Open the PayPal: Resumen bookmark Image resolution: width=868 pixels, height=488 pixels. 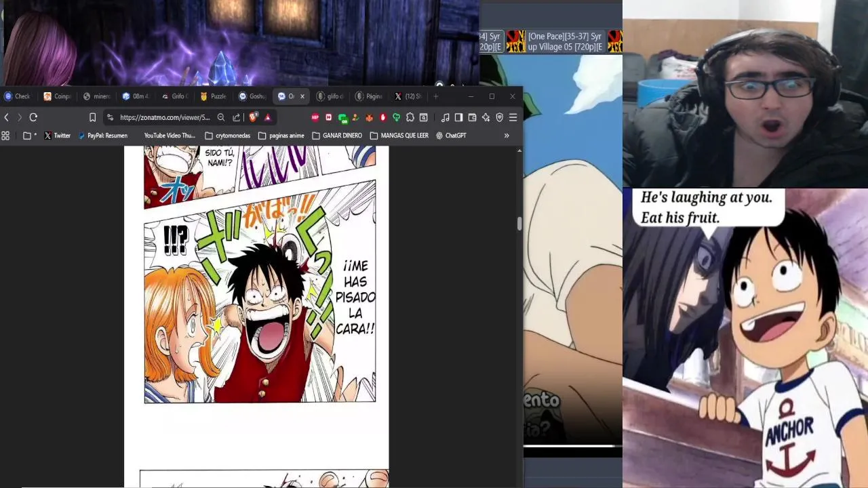click(103, 136)
